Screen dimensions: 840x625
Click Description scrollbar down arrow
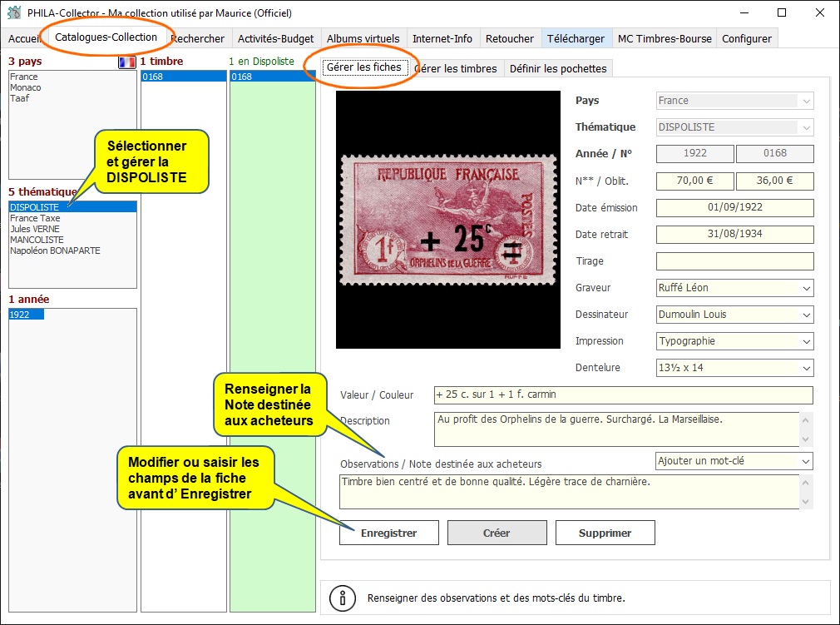tap(806, 439)
